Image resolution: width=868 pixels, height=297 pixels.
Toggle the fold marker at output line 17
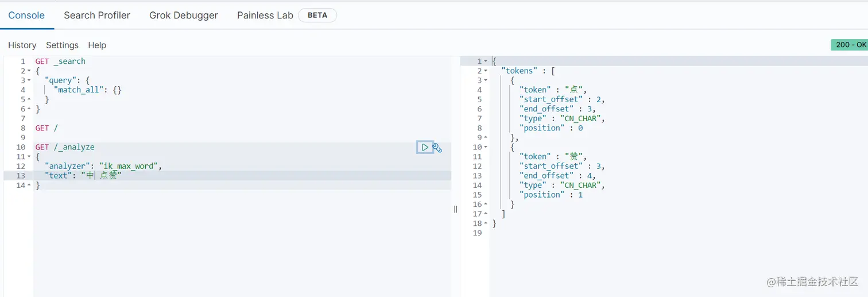[486, 214]
